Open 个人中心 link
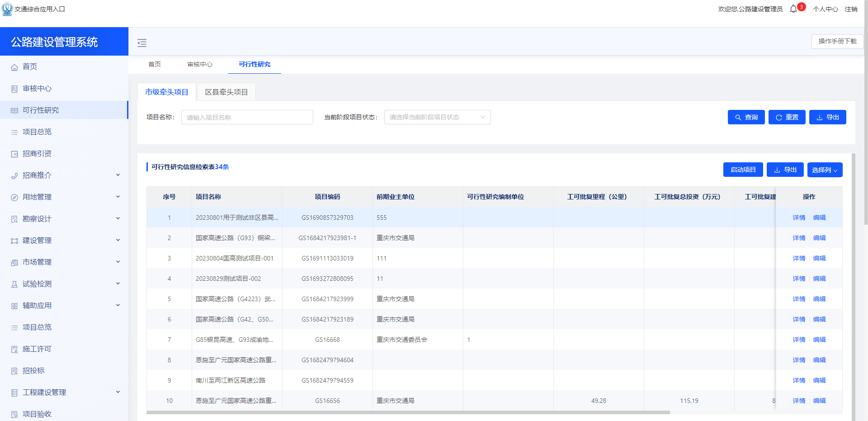The height and width of the screenshot is (421, 868). coord(825,9)
